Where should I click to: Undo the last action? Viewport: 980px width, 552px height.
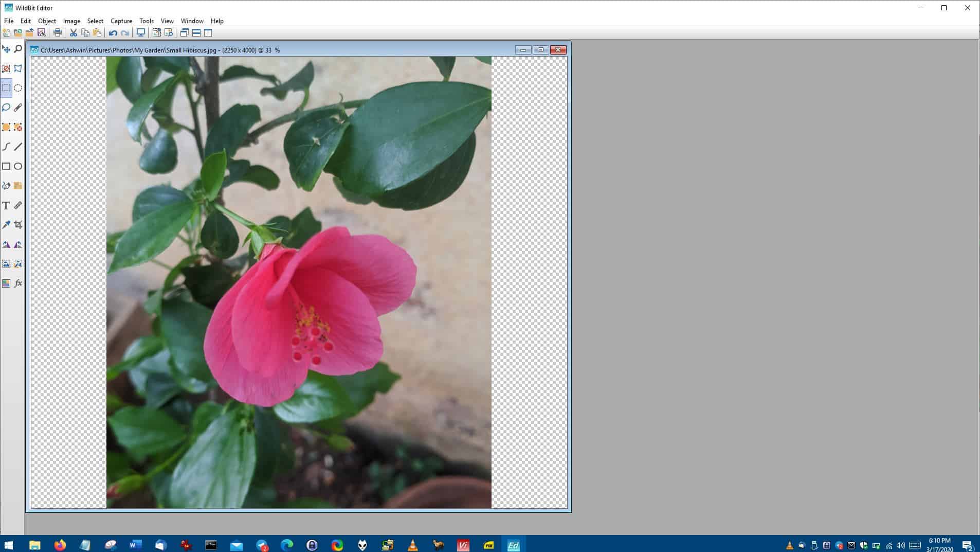point(113,32)
